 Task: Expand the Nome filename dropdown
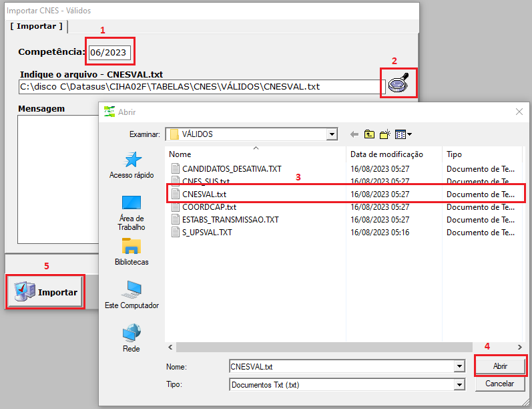(x=459, y=367)
